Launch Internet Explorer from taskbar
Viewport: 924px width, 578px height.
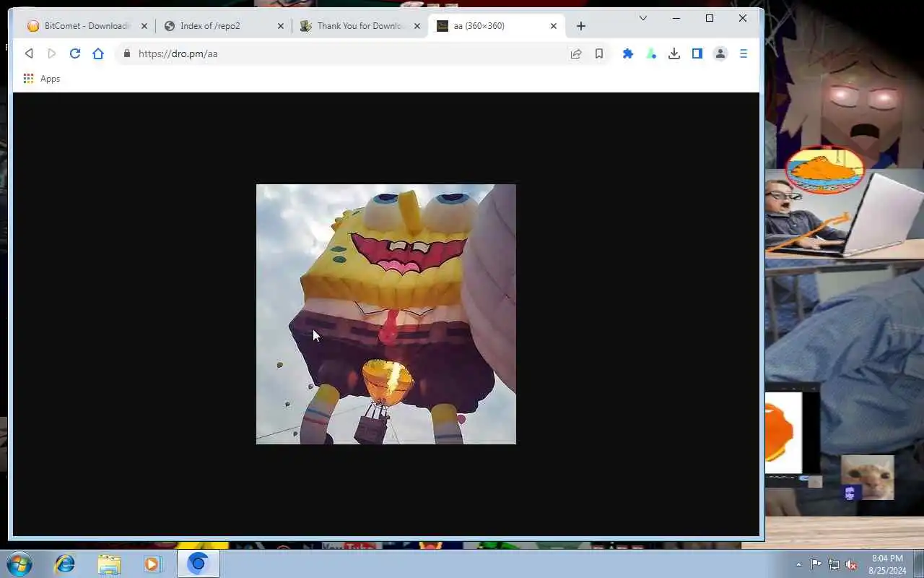coord(65,564)
